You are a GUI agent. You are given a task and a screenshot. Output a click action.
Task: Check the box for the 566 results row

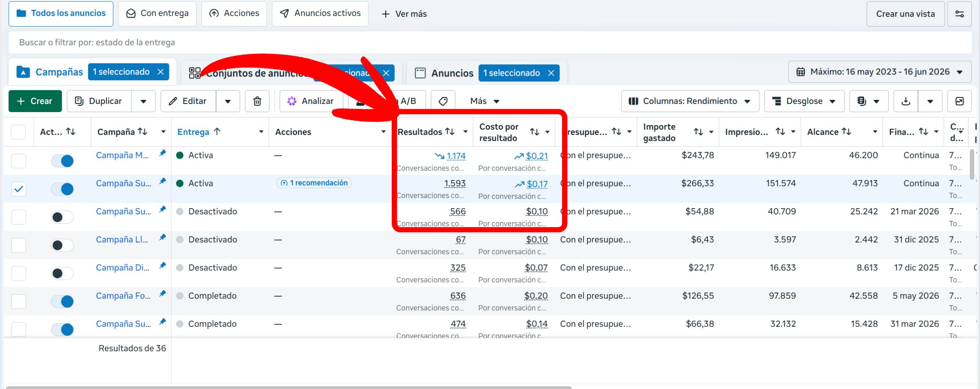click(18, 217)
